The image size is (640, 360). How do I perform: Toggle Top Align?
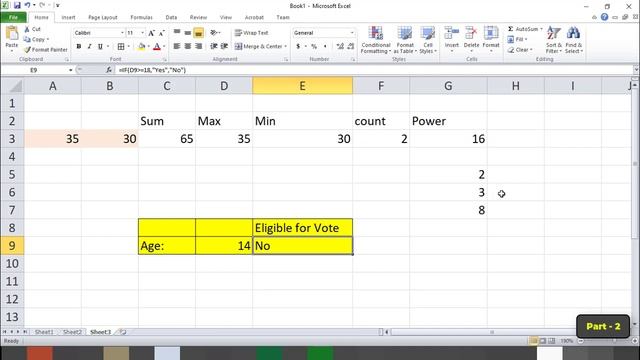click(177, 32)
